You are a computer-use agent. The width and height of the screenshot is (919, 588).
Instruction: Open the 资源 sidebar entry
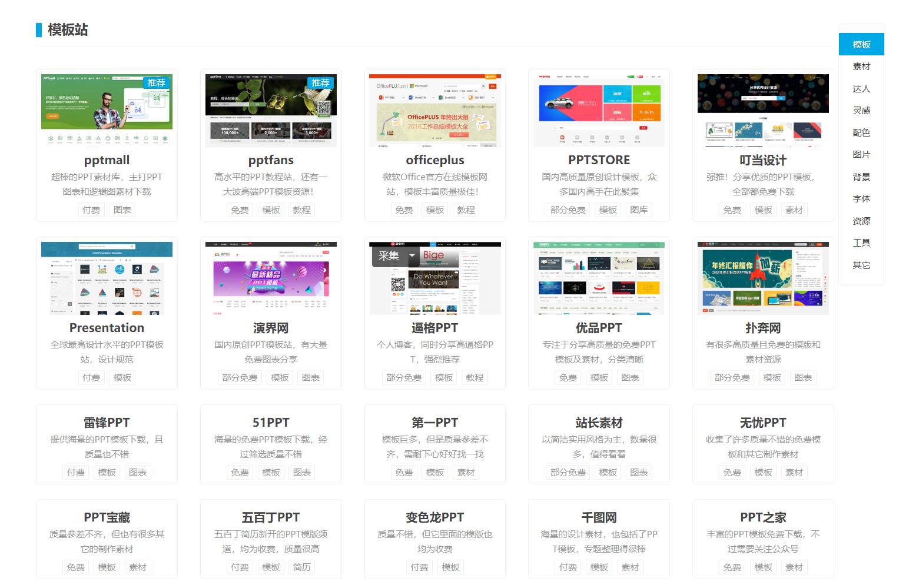coord(861,221)
